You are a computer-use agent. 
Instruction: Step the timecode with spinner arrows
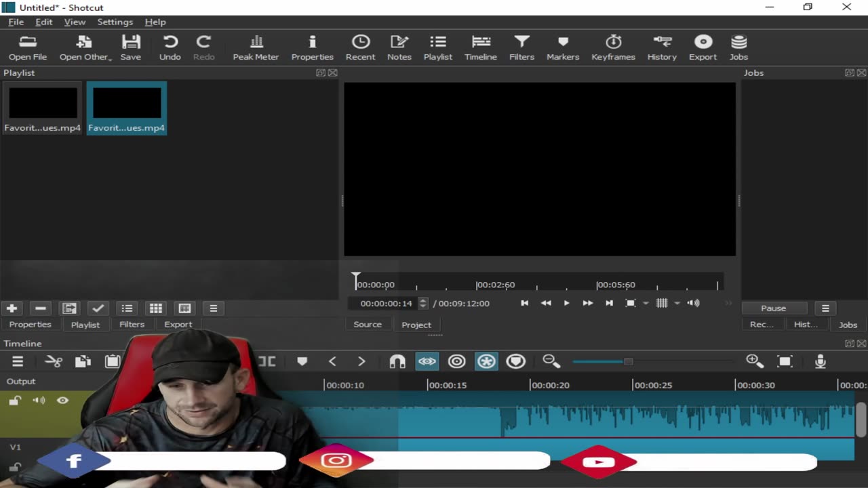(423, 304)
